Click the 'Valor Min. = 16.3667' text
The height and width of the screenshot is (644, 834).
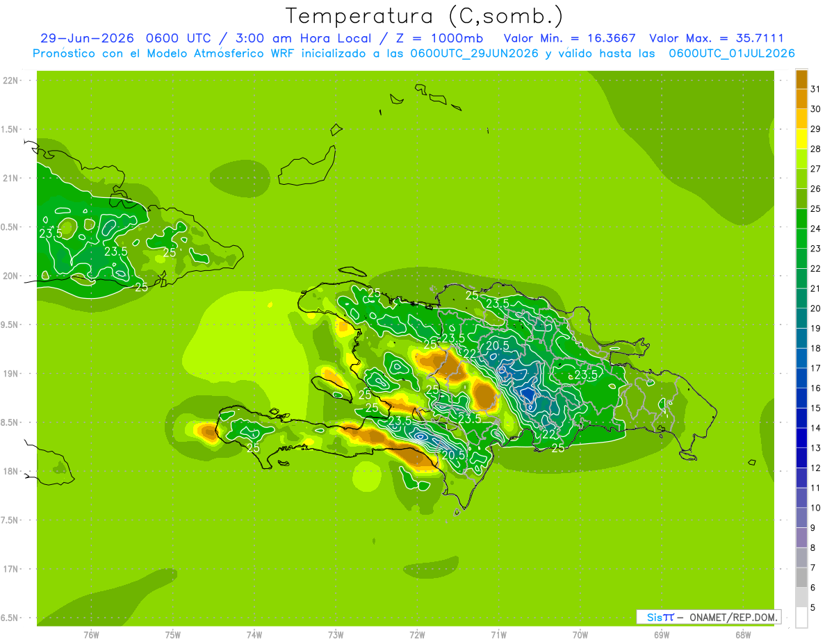click(570, 38)
